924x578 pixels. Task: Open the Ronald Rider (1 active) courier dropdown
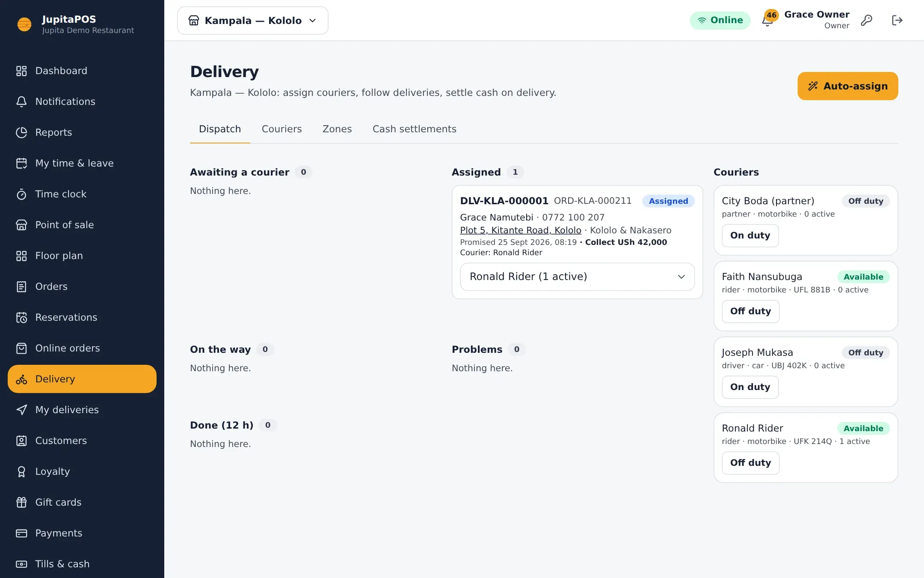coord(577,277)
